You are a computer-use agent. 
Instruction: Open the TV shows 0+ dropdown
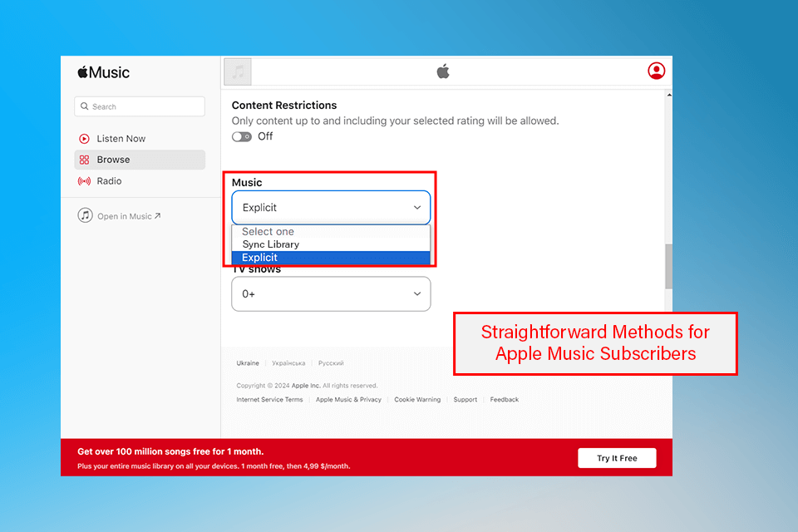pyautogui.click(x=331, y=293)
